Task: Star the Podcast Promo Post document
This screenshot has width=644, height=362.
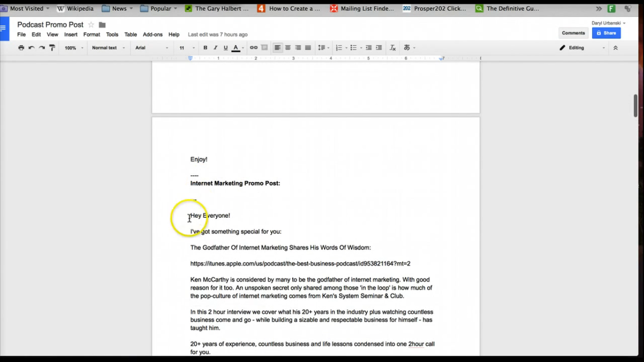Action: pos(91,25)
